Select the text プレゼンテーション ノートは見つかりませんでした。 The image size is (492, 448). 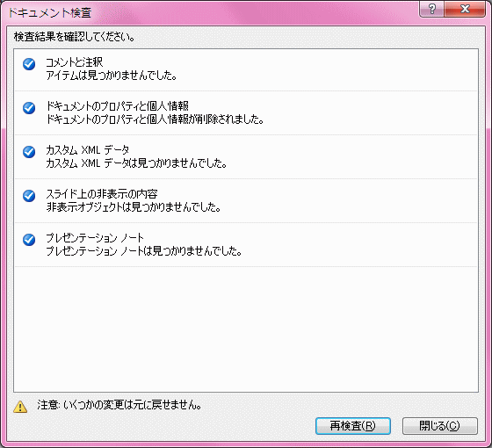point(144,251)
